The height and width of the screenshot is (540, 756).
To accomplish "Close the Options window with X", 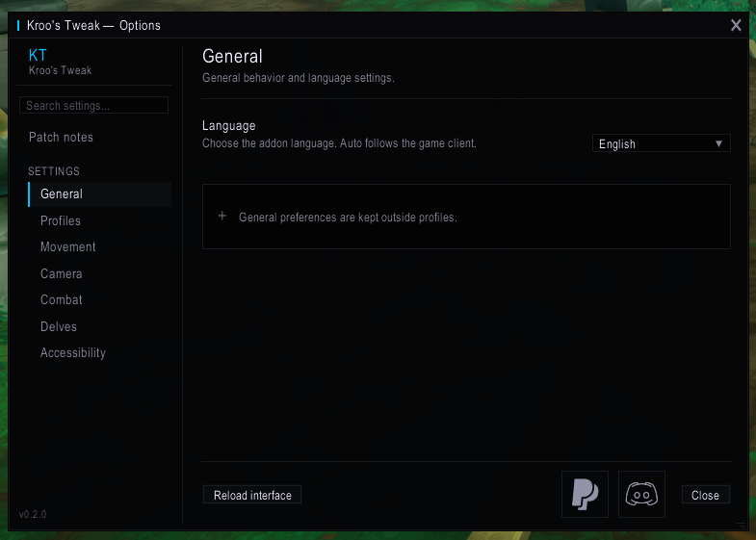I will 736,25.
